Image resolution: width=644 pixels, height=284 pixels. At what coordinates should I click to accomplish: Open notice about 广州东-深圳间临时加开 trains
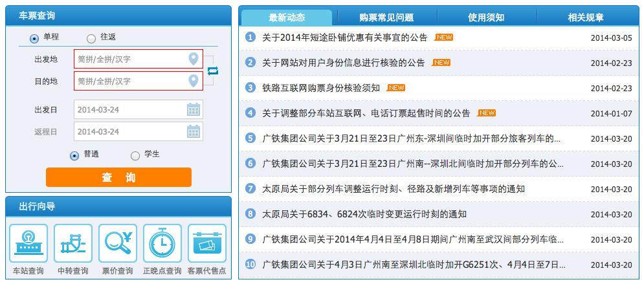pyautogui.click(x=411, y=138)
